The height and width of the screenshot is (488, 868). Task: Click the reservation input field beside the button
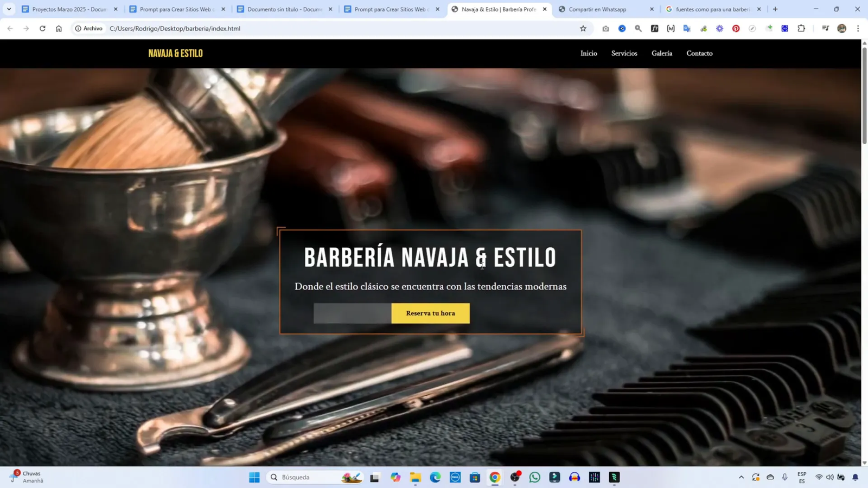(352, 313)
